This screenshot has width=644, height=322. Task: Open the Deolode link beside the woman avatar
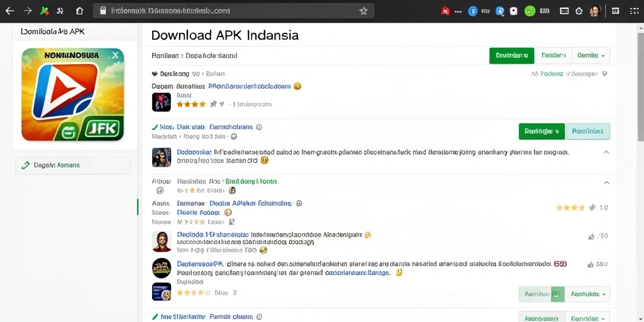(x=213, y=235)
